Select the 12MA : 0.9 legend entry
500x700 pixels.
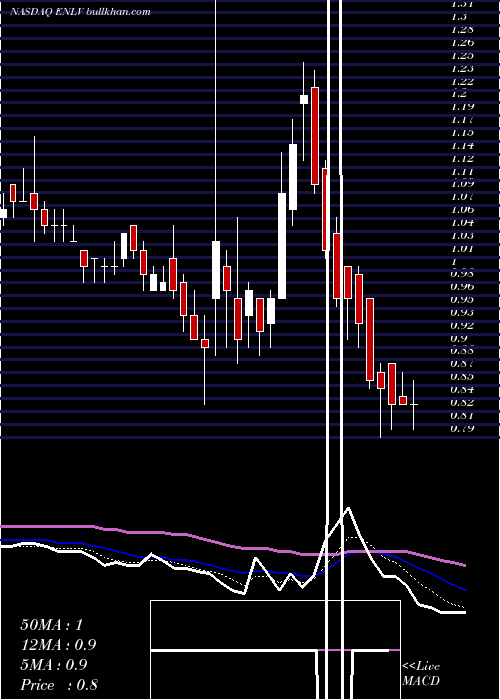coord(58,645)
